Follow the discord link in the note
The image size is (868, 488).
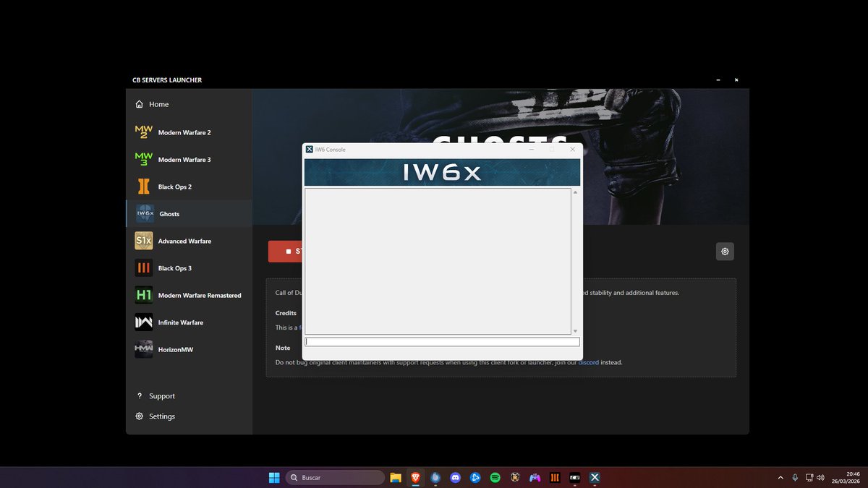tap(588, 362)
